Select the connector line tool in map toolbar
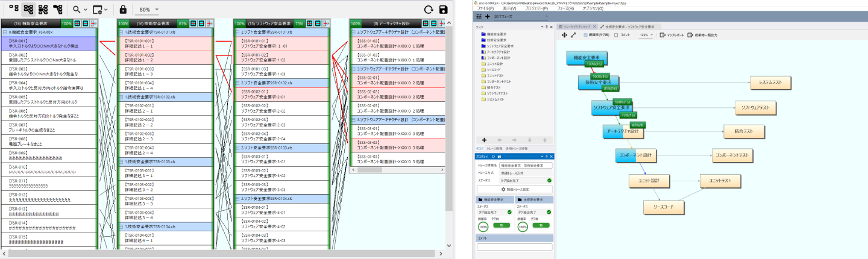This screenshot has height=259, width=868. coord(573,36)
